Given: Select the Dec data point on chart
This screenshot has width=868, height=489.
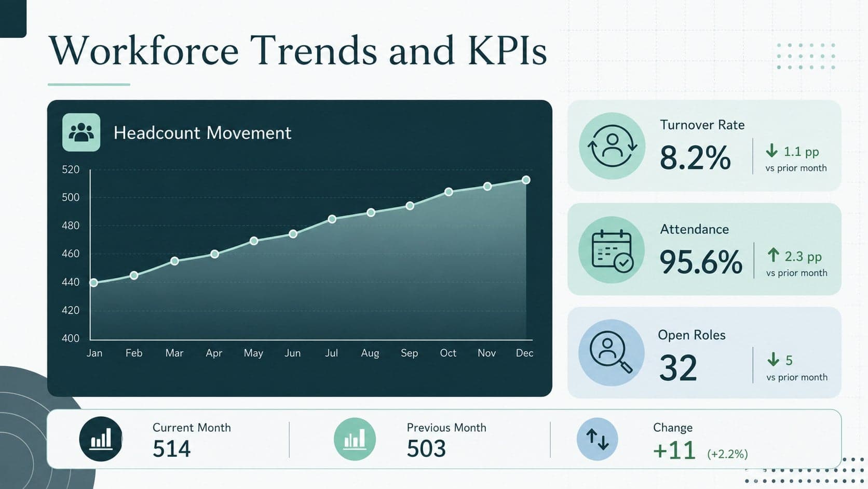Looking at the screenshot, I should (526, 180).
